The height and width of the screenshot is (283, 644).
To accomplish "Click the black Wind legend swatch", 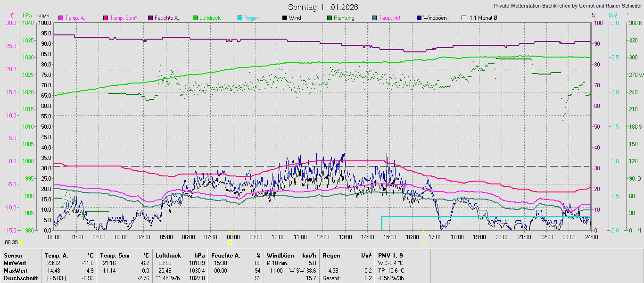I will pos(285,18).
